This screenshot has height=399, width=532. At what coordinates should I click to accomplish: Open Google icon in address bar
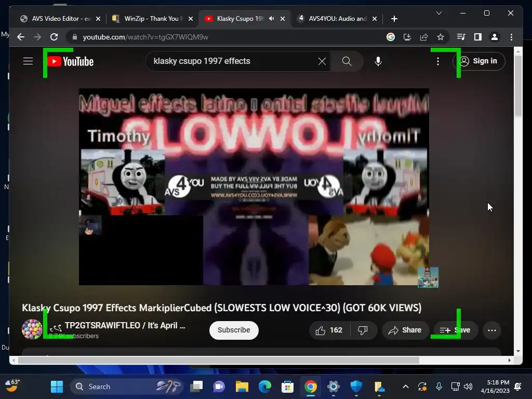(x=391, y=37)
